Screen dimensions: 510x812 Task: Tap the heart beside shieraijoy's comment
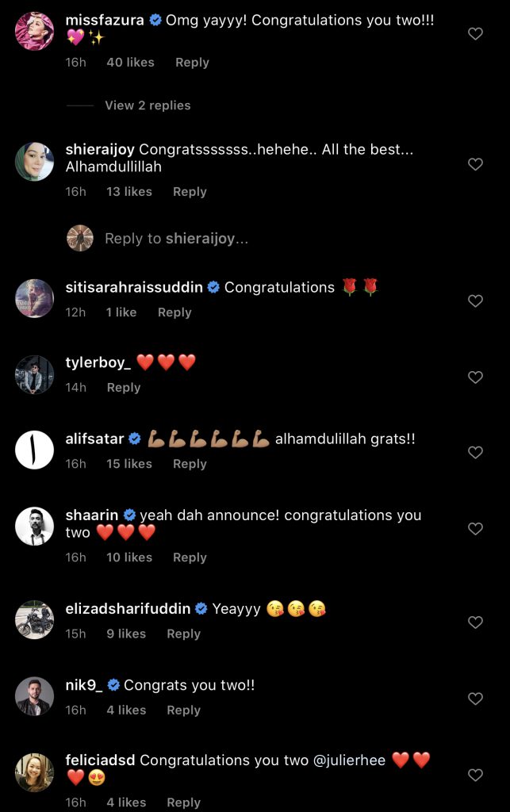(475, 164)
